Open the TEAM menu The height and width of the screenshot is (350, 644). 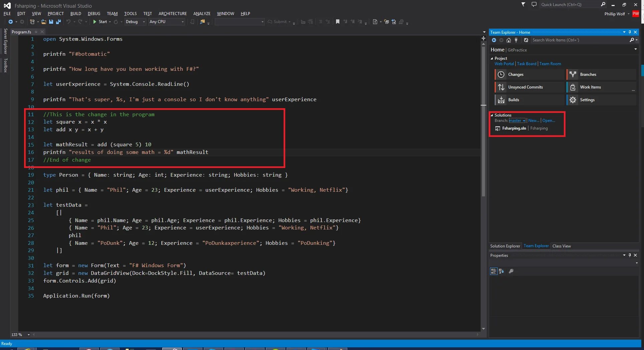112,14
